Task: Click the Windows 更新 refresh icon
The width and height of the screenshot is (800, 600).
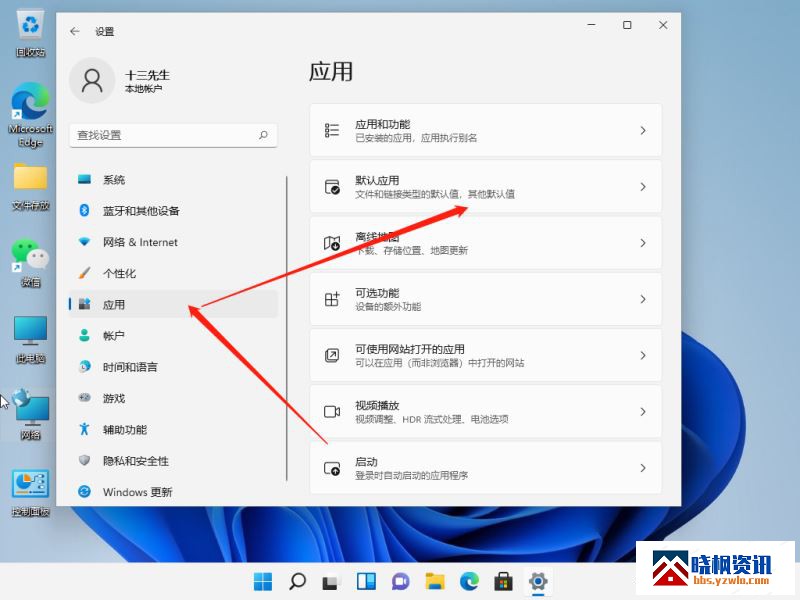Action: [x=84, y=491]
